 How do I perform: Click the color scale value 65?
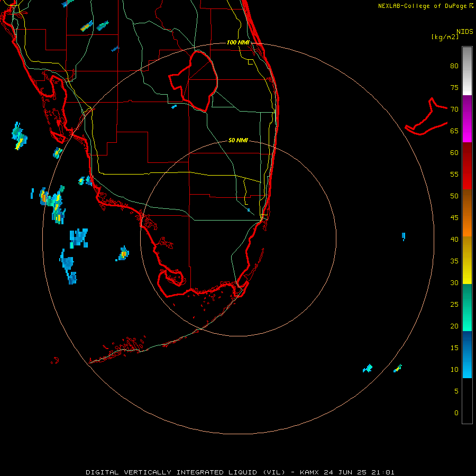click(454, 131)
